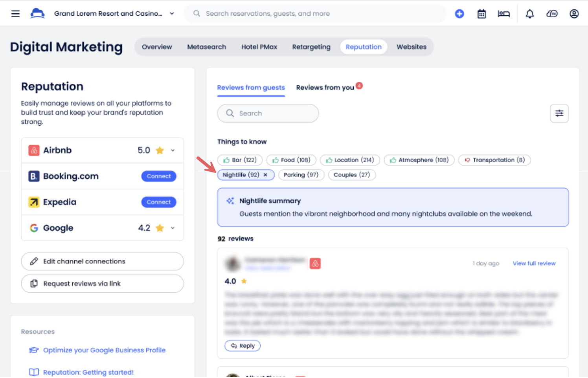Open the property selector dropdown
Screen dimensions: 588x378
tap(172, 14)
